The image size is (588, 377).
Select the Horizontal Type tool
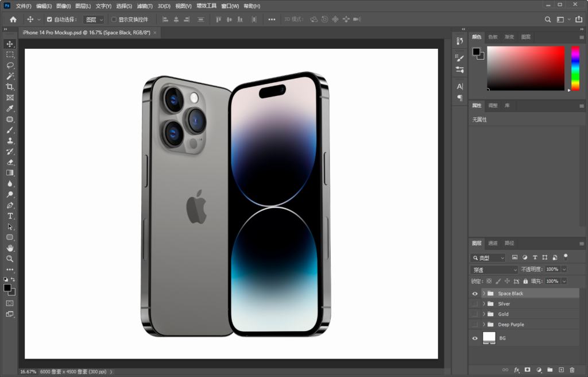[x=10, y=216]
